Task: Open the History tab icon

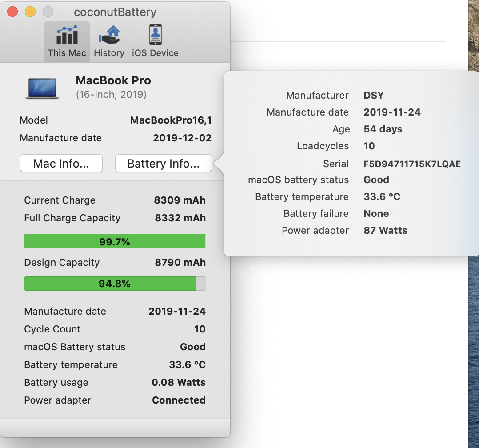Action: pyautogui.click(x=109, y=35)
